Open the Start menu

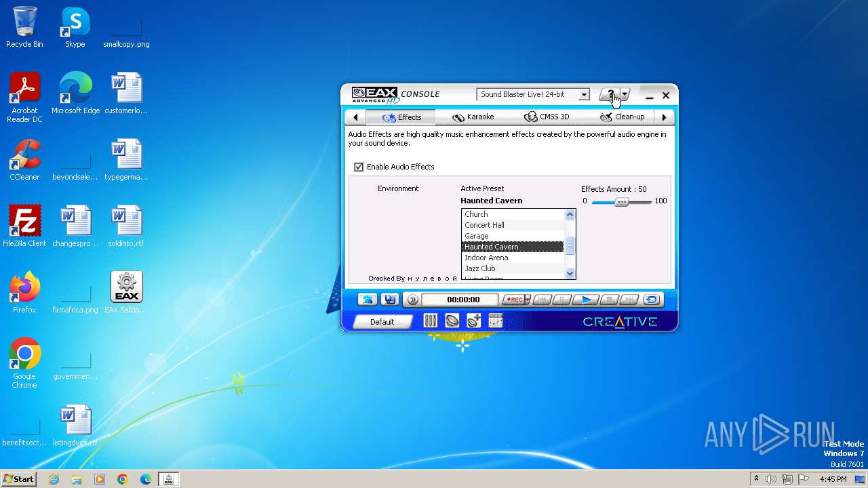(19, 479)
